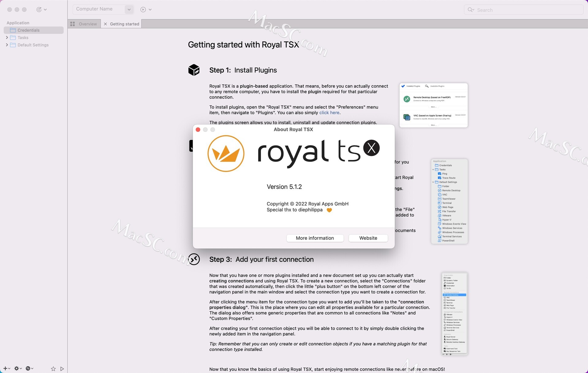Expand the Default Settings folder arrow

point(7,45)
